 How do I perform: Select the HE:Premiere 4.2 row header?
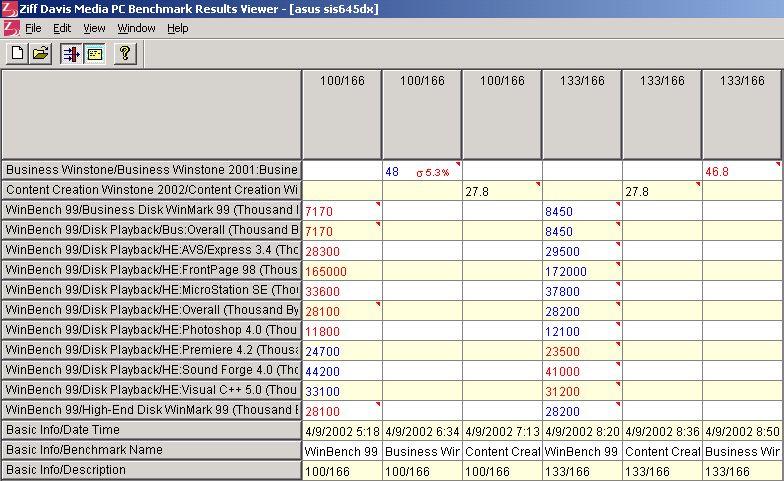coord(152,350)
